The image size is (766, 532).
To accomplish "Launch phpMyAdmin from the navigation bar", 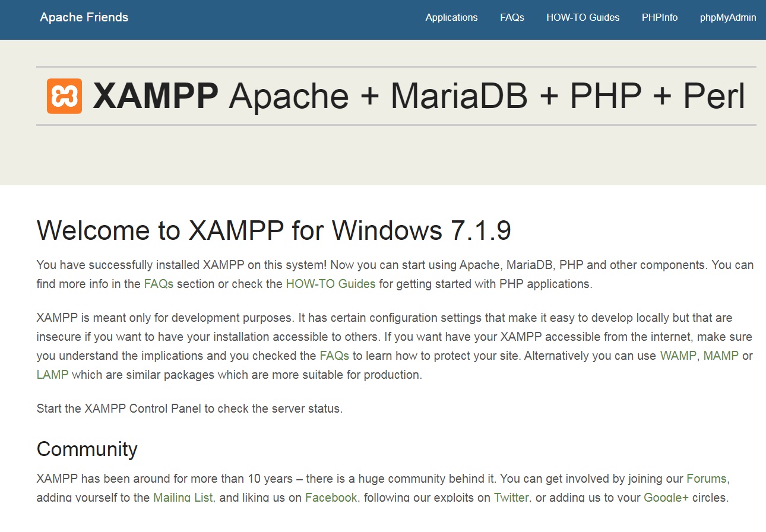I will (728, 18).
